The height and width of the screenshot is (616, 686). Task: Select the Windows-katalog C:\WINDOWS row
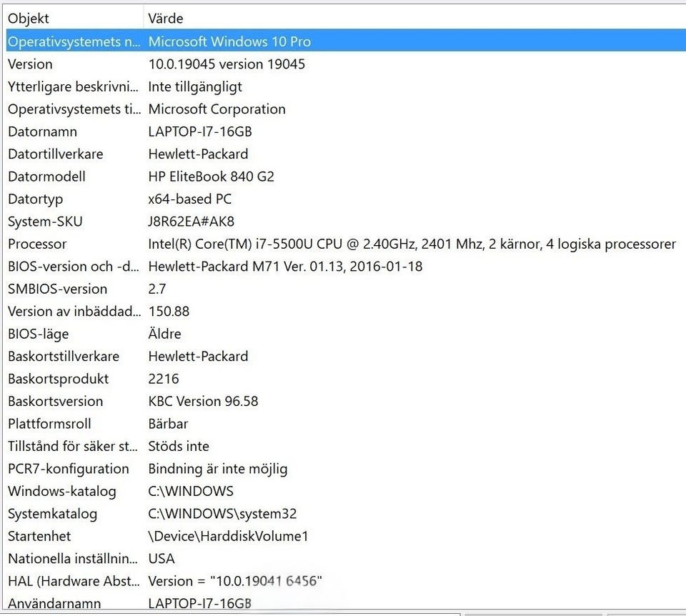pyautogui.click(x=190, y=491)
